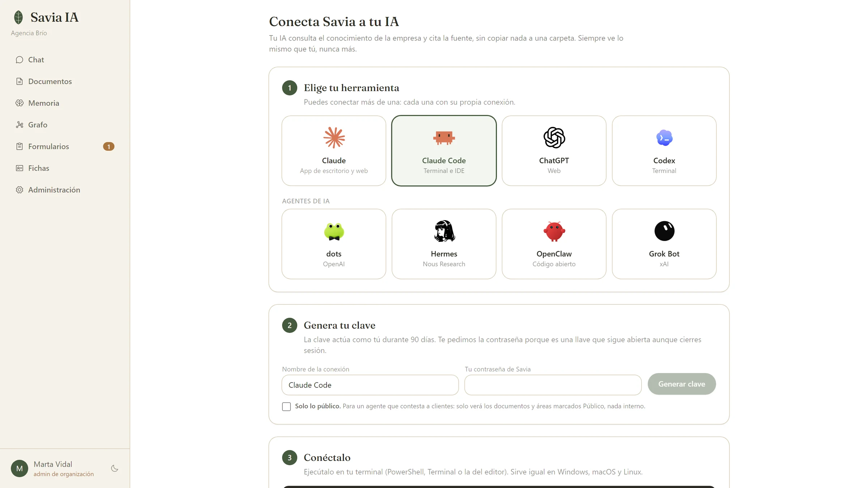Click the Savia IA leaf logo
Viewport: 868px width, 488px height.
(18, 17)
